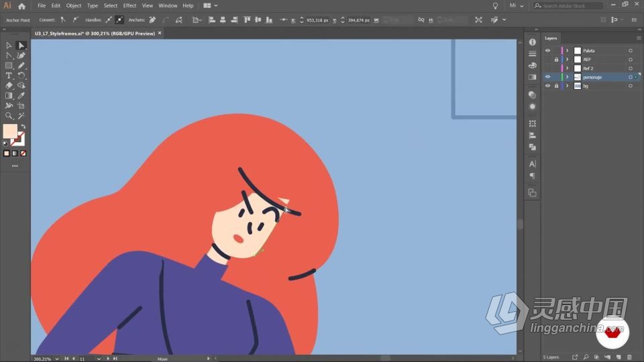Screen dimensions: 644x362
Task: Select the black arrow Selection tool
Action: point(9,46)
